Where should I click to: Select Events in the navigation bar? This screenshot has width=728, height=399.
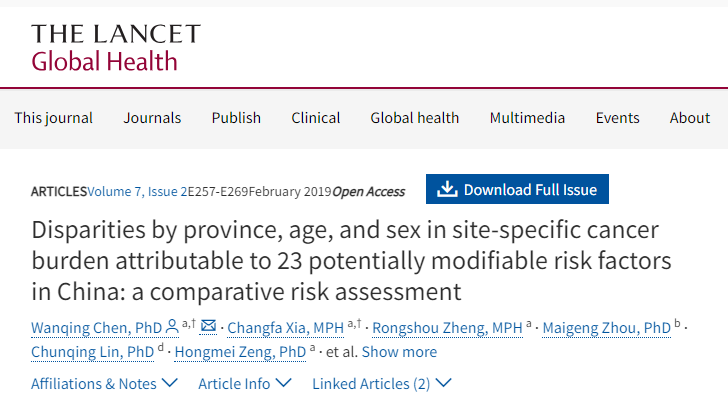point(618,118)
